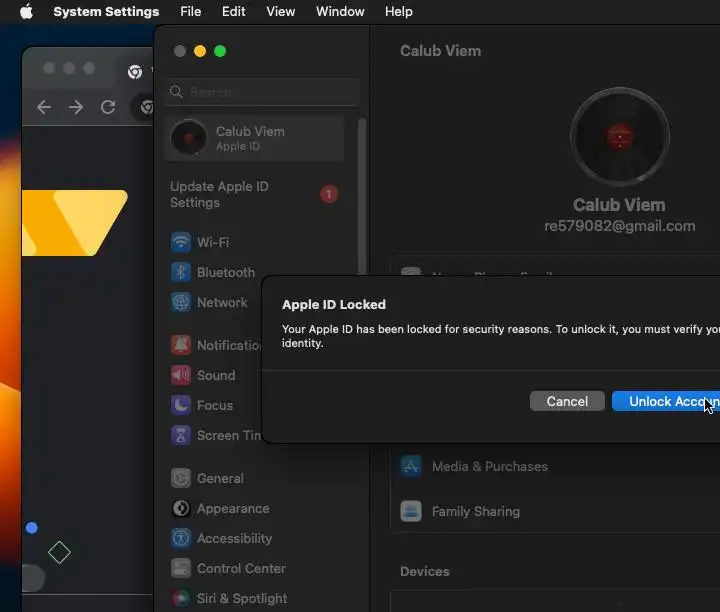
Task: Click the Siri & Spotlight icon
Action: pos(181,598)
